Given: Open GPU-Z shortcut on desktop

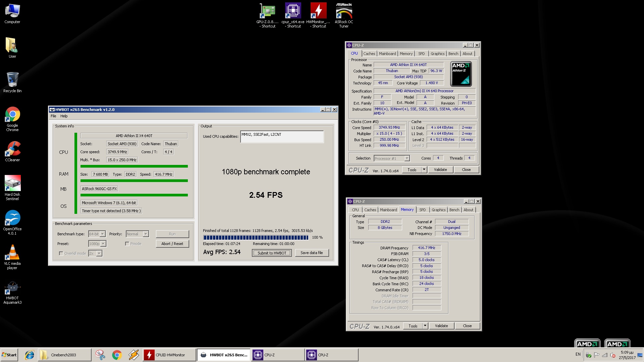Looking at the screenshot, I should [x=267, y=15].
